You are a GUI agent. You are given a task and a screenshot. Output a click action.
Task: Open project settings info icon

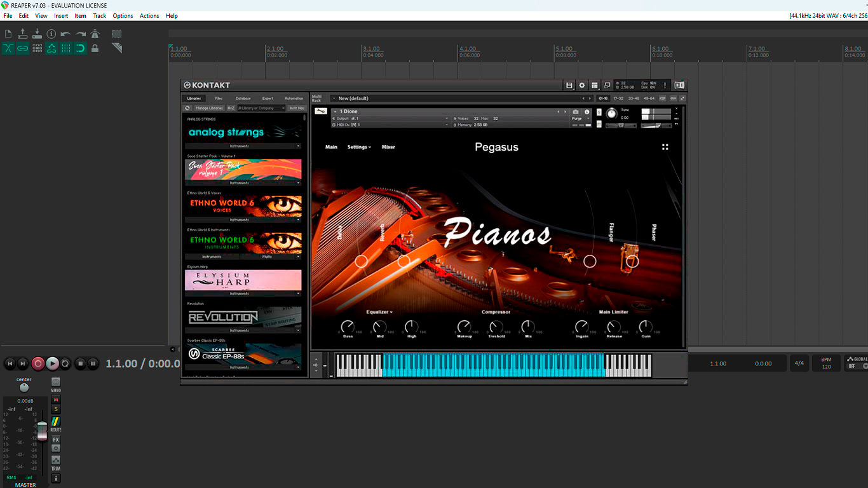[51, 34]
